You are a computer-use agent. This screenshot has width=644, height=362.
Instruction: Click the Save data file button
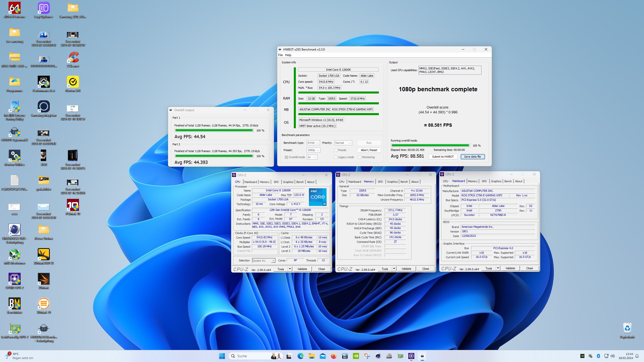coord(472,157)
